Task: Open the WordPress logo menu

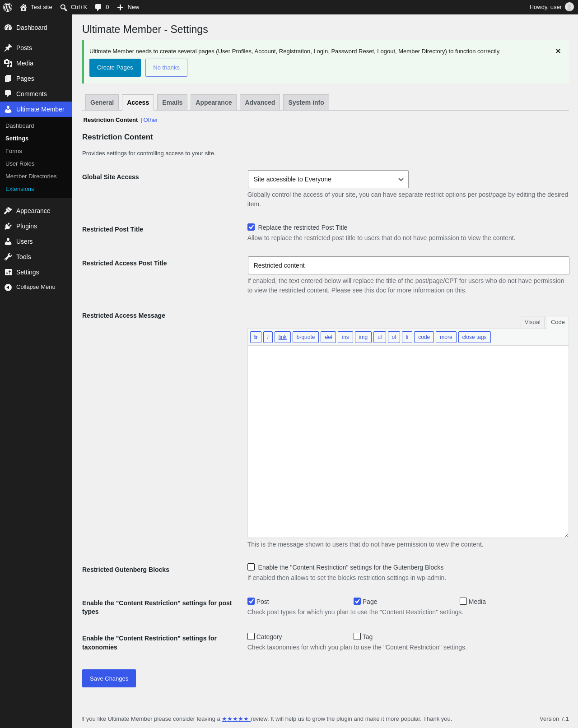Action: point(8,7)
